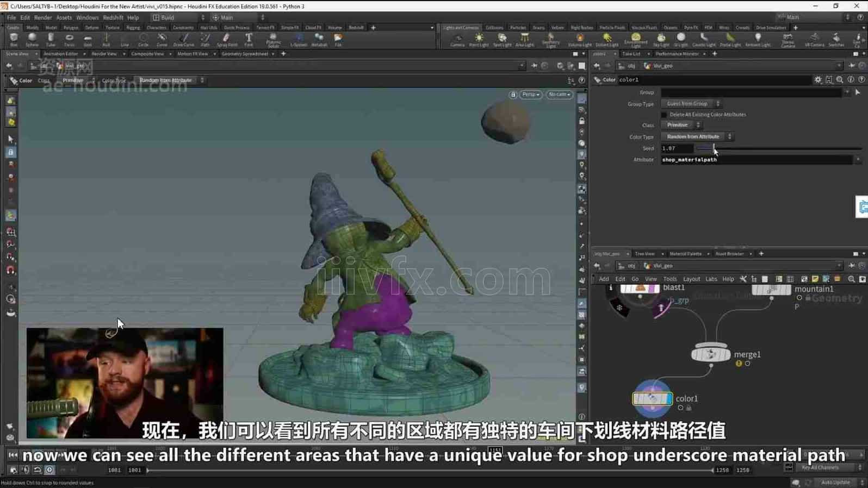868x488 pixels.
Task: Switch to the Render View tab
Action: coord(104,54)
